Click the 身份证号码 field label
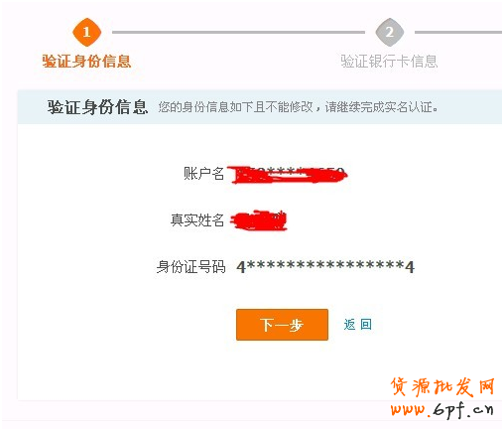This screenshot has width=504, height=431. pyautogui.click(x=190, y=267)
